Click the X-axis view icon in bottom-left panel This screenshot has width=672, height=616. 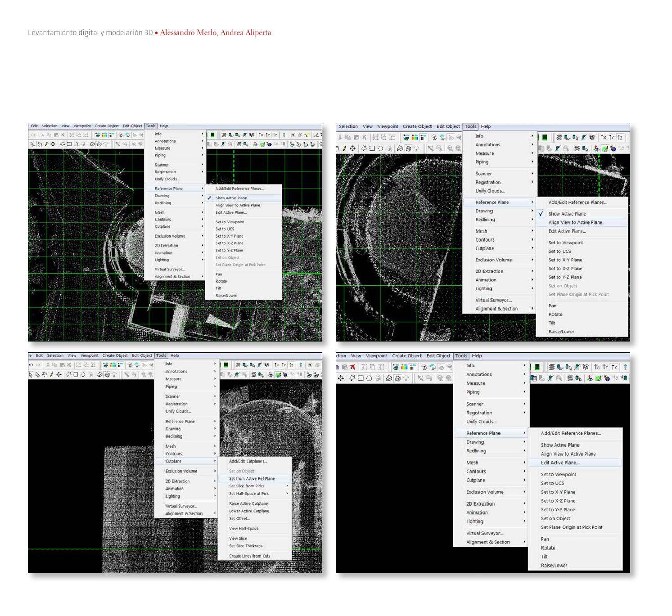coord(276,365)
